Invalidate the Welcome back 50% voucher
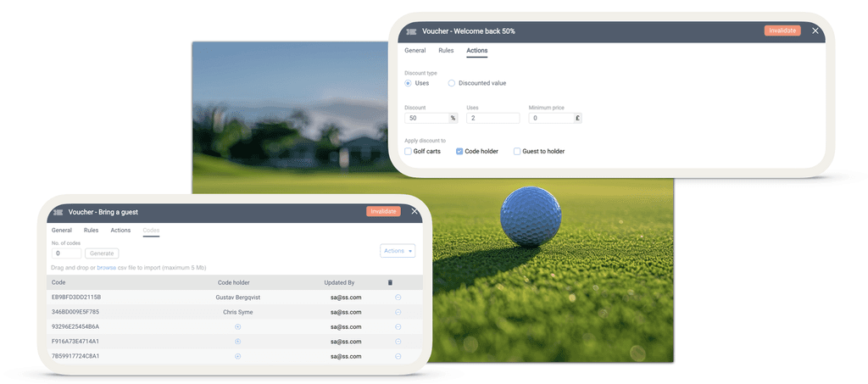 [782, 31]
